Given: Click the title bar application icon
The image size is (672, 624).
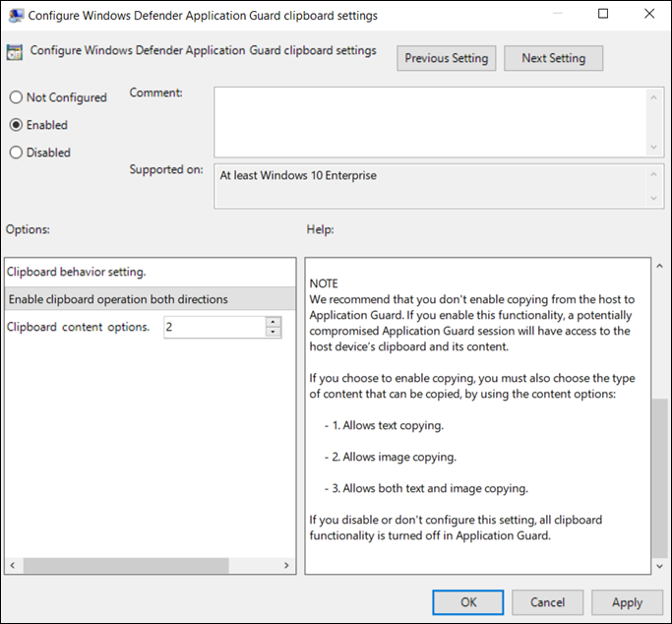Looking at the screenshot, I should (x=17, y=16).
